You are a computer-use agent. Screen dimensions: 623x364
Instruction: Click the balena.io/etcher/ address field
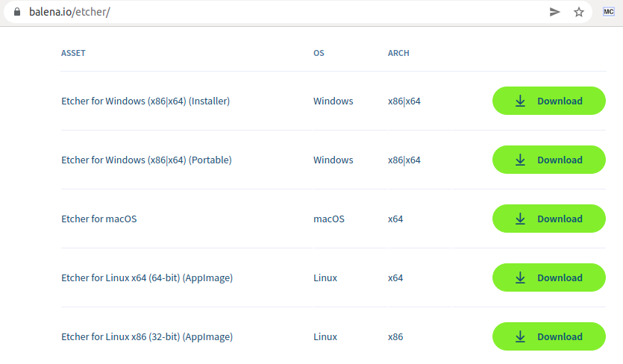pos(278,12)
